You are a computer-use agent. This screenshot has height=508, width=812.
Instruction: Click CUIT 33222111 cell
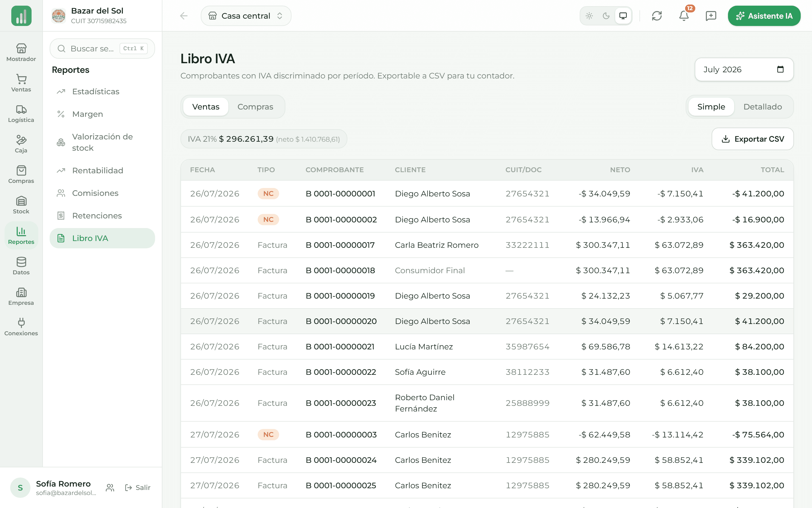(527, 245)
